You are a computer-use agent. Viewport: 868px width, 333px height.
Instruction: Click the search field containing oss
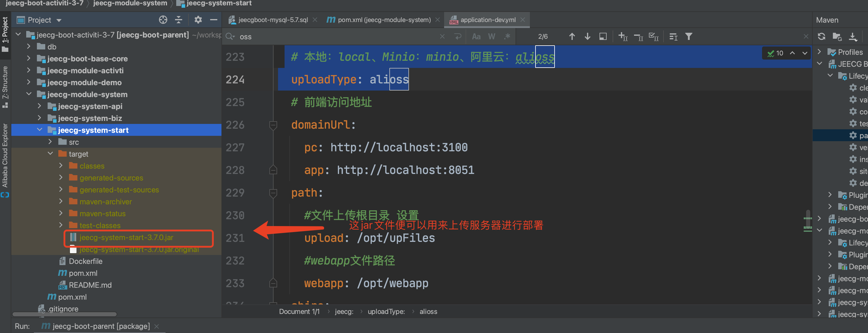point(337,36)
